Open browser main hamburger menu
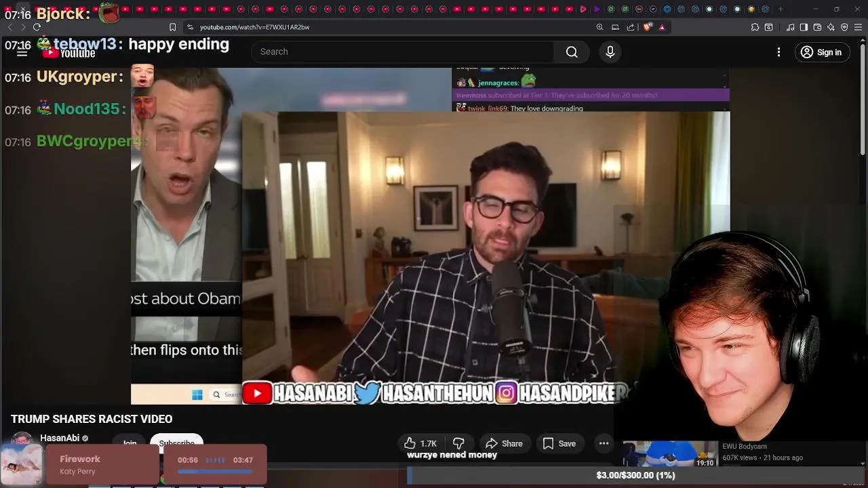Screen dimensions: 868x488 click(859, 27)
